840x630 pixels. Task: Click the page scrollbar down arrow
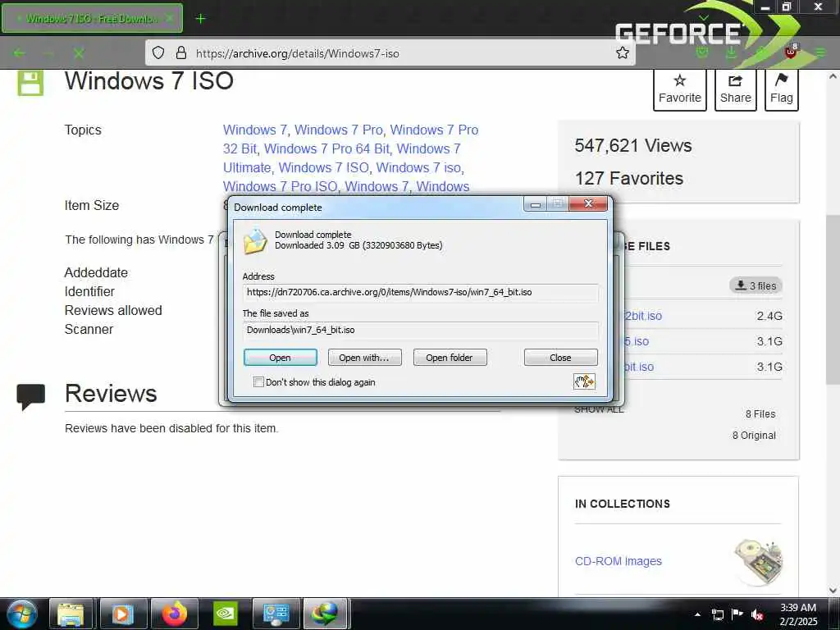pyautogui.click(x=833, y=591)
